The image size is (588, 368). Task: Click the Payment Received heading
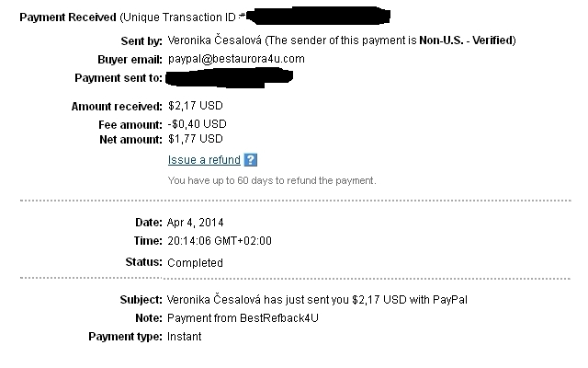(68, 17)
